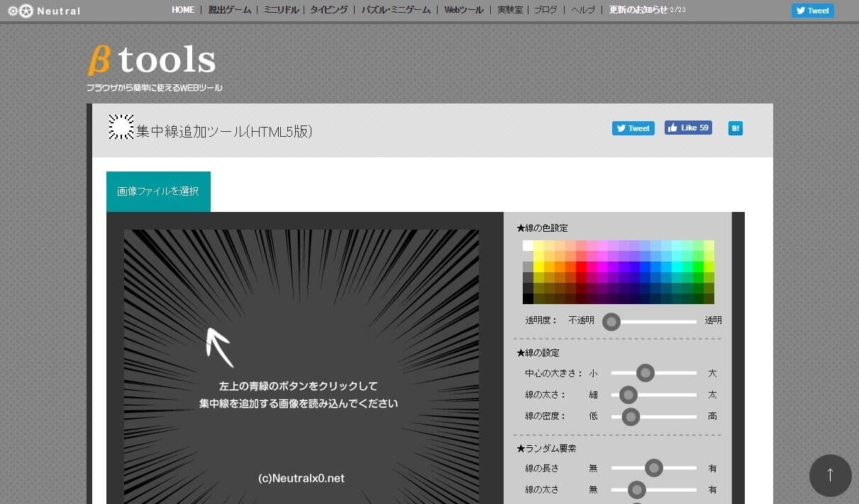Open the ミニリドル menu item
The width and height of the screenshot is (859, 504).
click(281, 10)
